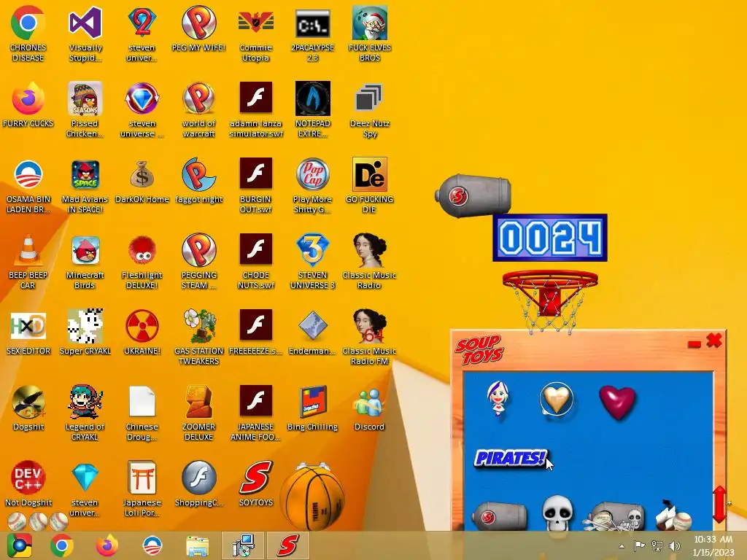
Task: Open the Enderman... desktop icon
Action: point(312,332)
